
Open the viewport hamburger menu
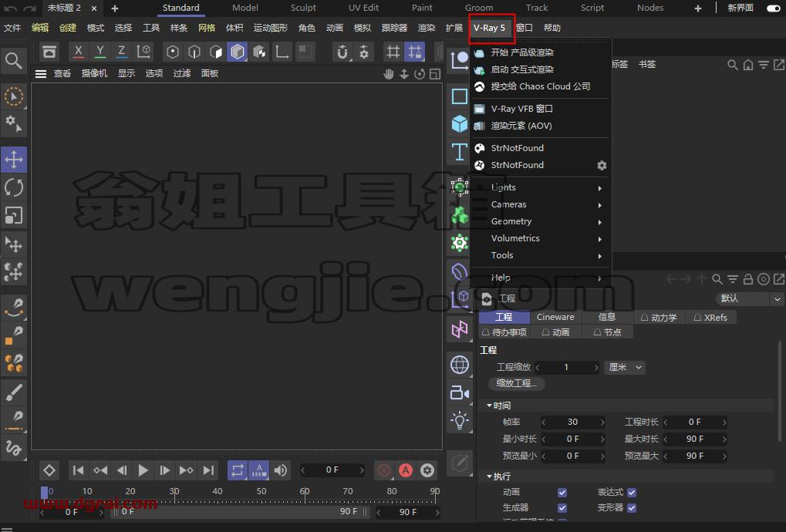[41, 74]
